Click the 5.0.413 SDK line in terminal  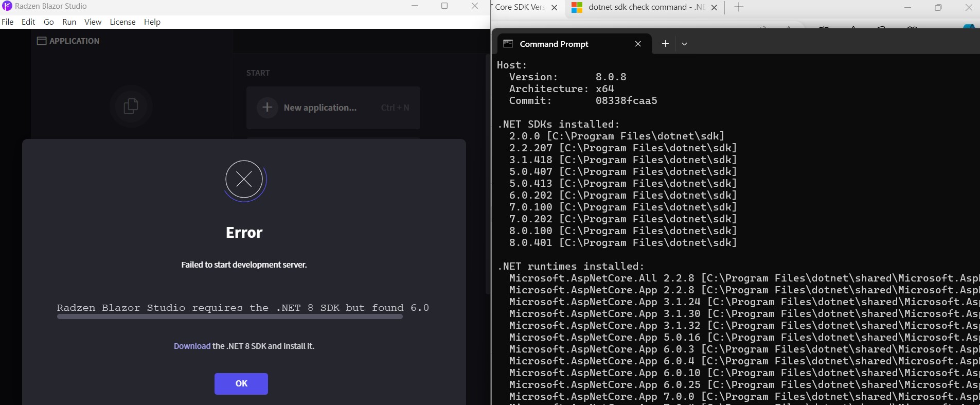(x=623, y=183)
